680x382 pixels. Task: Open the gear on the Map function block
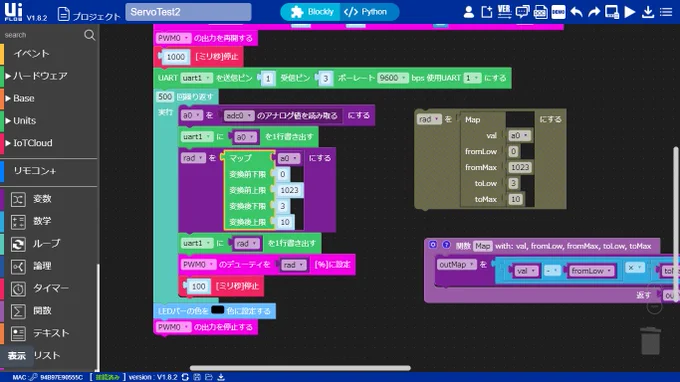tap(433, 245)
